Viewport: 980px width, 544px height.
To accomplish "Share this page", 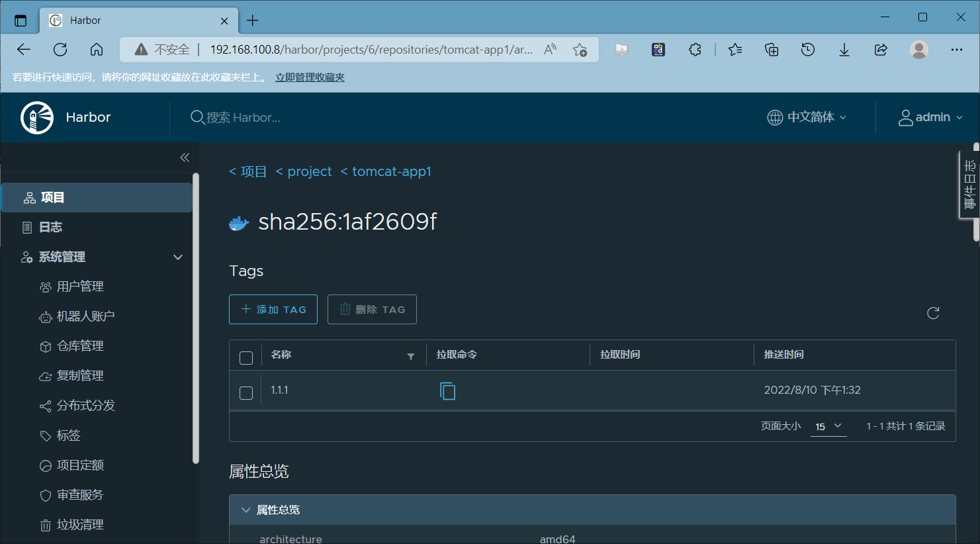I will coord(881,50).
